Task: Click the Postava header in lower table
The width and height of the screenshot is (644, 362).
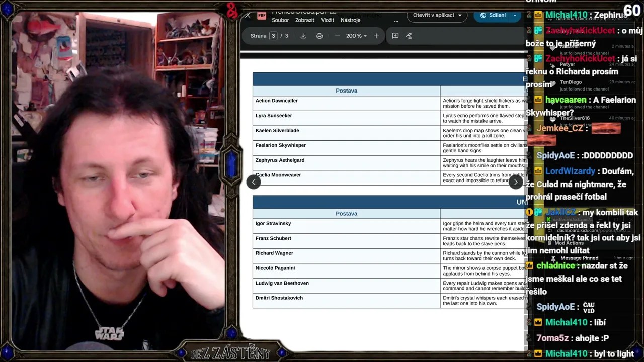Action: click(347, 214)
